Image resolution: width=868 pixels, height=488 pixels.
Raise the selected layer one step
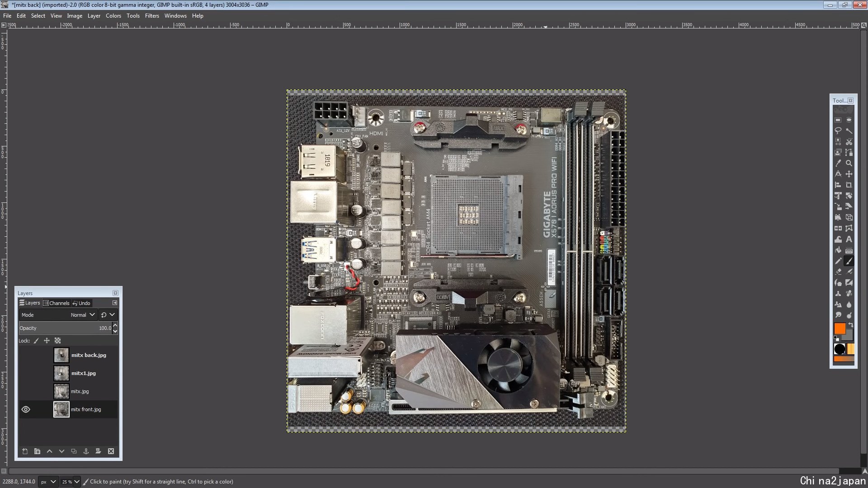(x=49, y=451)
